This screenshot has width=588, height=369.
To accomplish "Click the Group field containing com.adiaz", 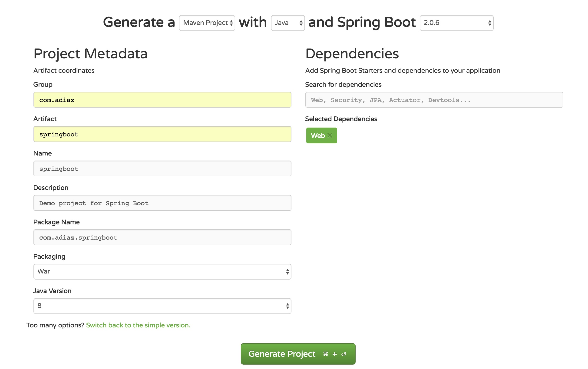I will coord(162,100).
